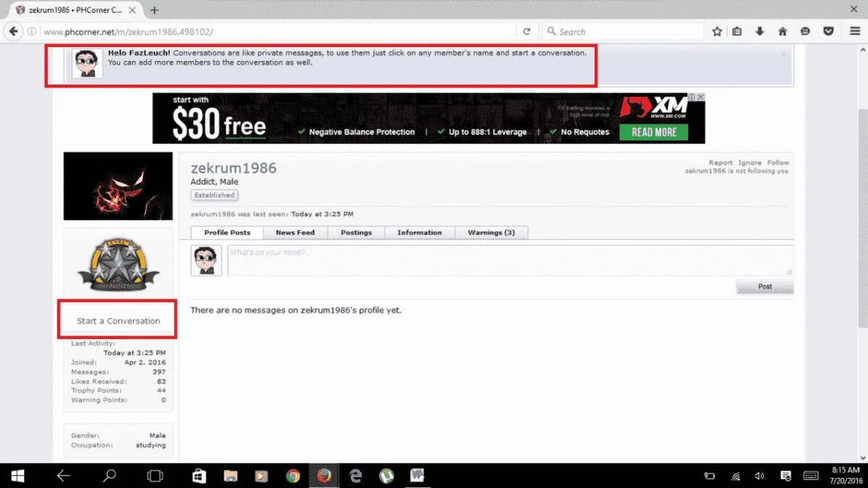Click the Established badge
This screenshot has width=868, height=488.
tap(214, 195)
